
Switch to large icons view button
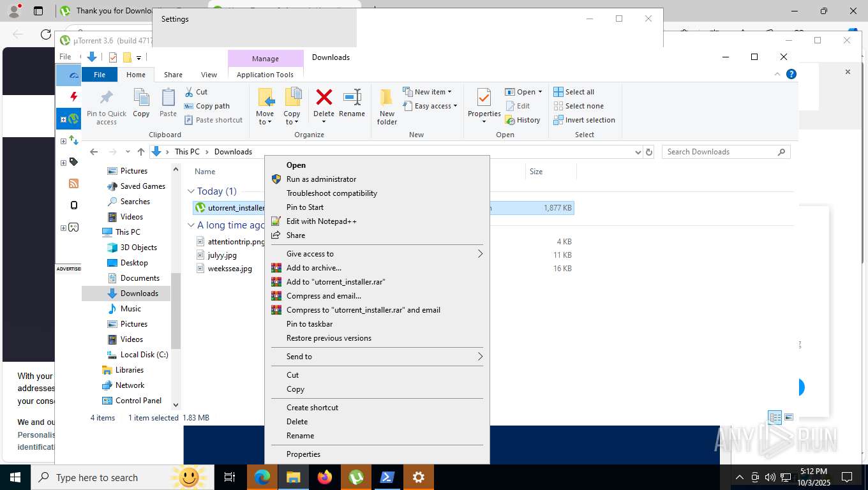[x=789, y=417]
